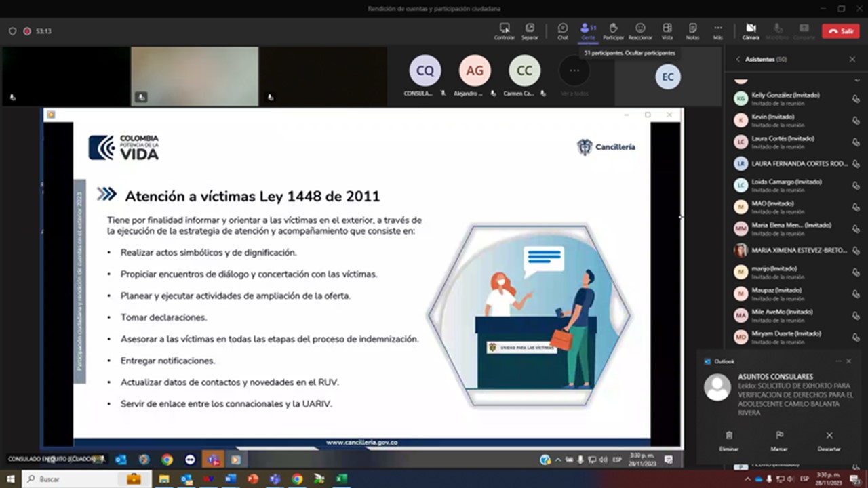The height and width of the screenshot is (488, 868).
Task: Open the Controlar (take control) option
Action: pos(505,31)
